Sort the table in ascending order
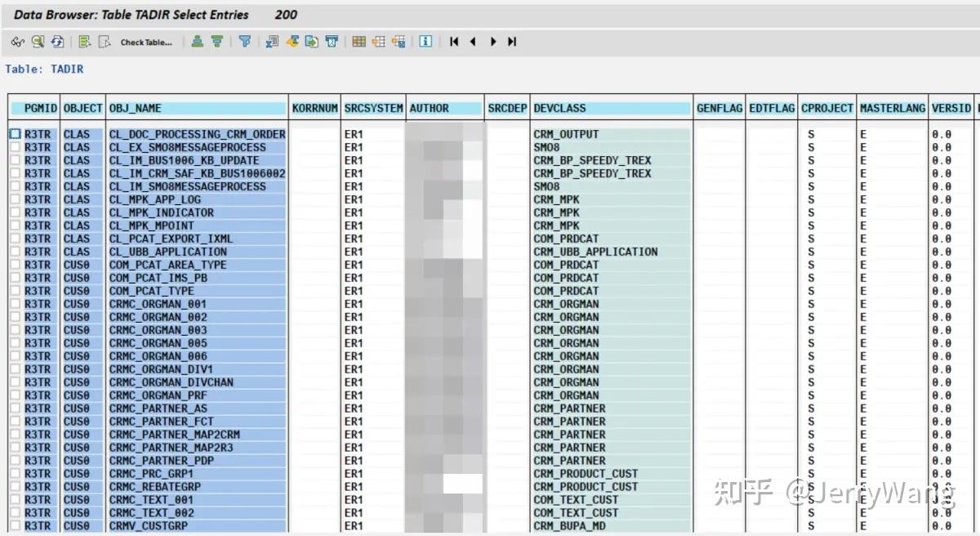This screenshot has height=536, width=980. click(198, 42)
